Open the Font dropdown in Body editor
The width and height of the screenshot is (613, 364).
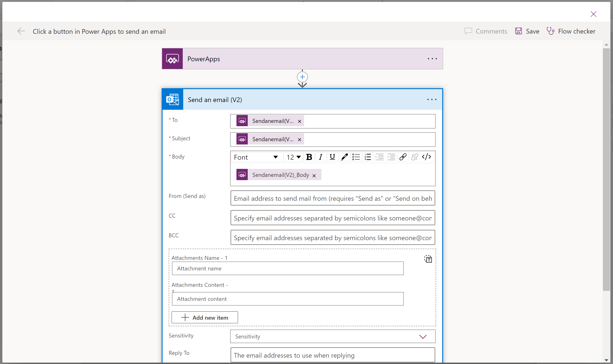(x=255, y=157)
